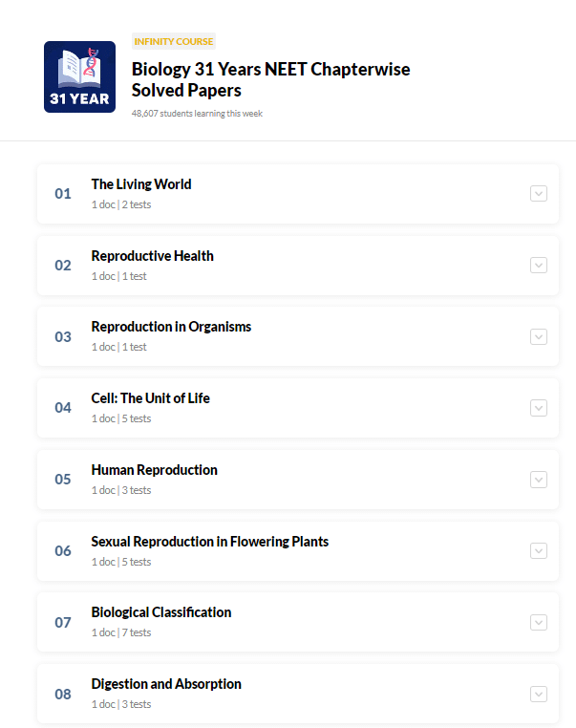Image resolution: width=576 pixels, height=728 pixels.
Task: Select Cell: The Unit of Life title
Action: pyautogui.click(x=150, y=398)
